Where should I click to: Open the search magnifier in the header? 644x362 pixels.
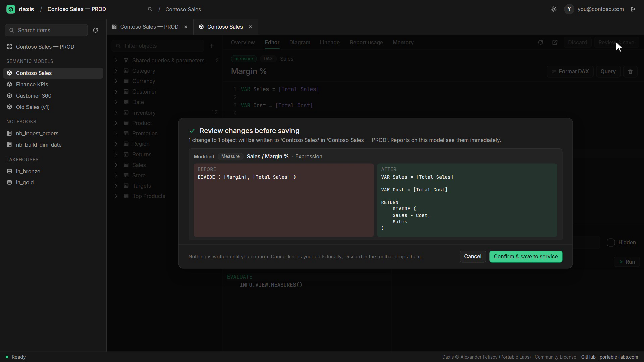[x=150, y=9]
